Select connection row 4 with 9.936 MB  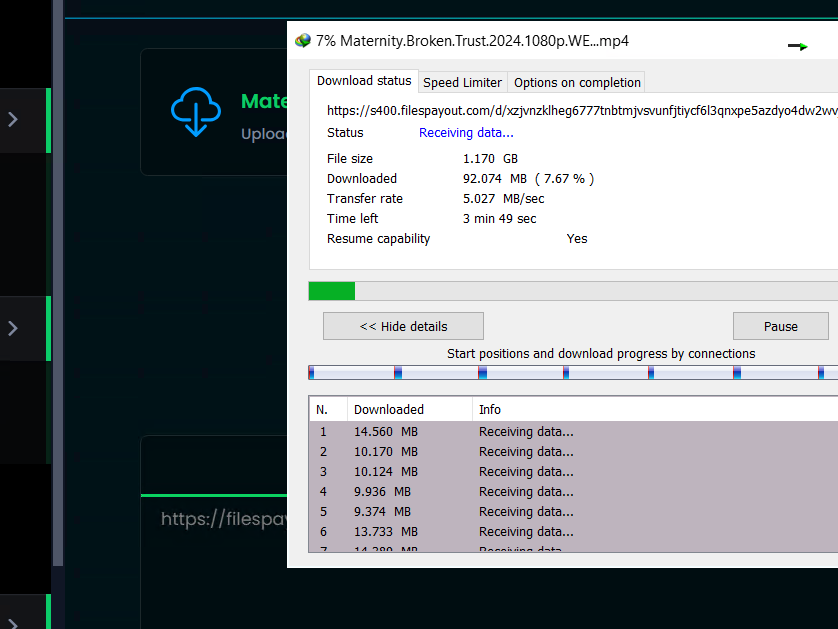(x=450, y=492)
